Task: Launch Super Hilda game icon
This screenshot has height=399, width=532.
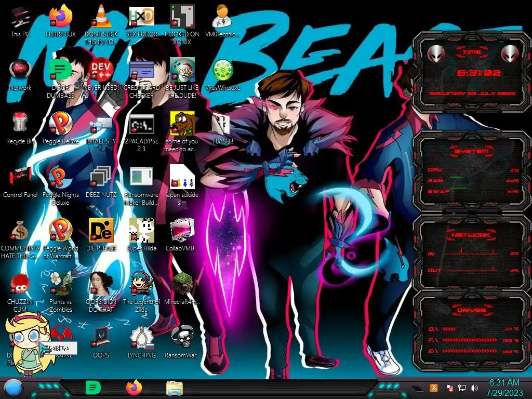Action: pyautogui.click(x=141, y=231)
